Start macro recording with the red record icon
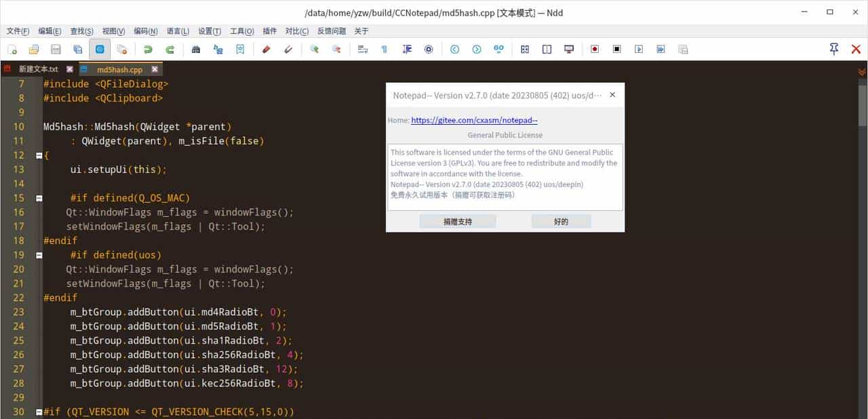This screenshot has height=419, width=868. pyautogui.click(x=595, y=49)
